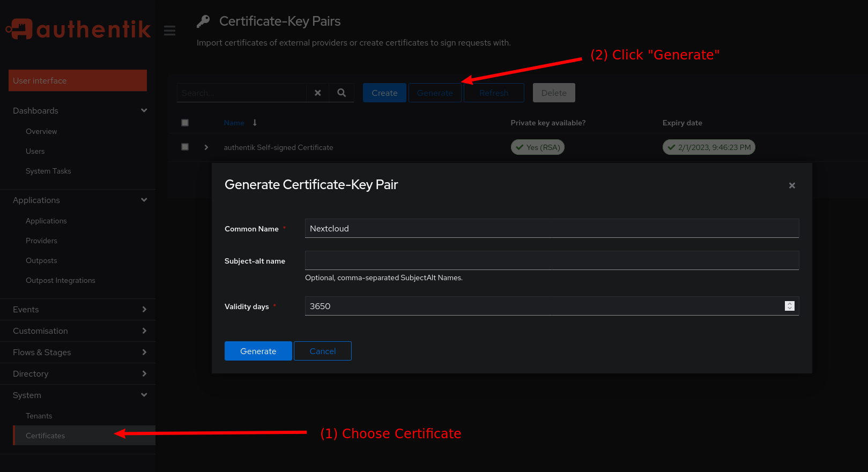Click the Name column sort arrow
The width and height of the screenshot is (868, 472).
coord(255,123)
